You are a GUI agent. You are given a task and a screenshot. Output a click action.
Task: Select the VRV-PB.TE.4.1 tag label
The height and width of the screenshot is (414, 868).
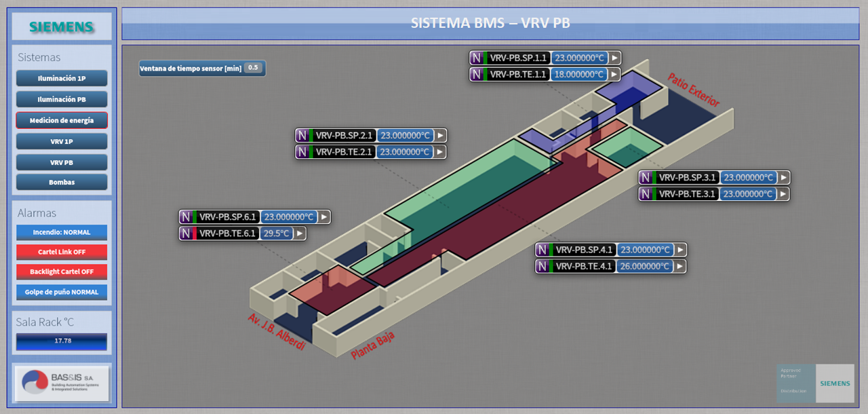[x=584, y=266]
